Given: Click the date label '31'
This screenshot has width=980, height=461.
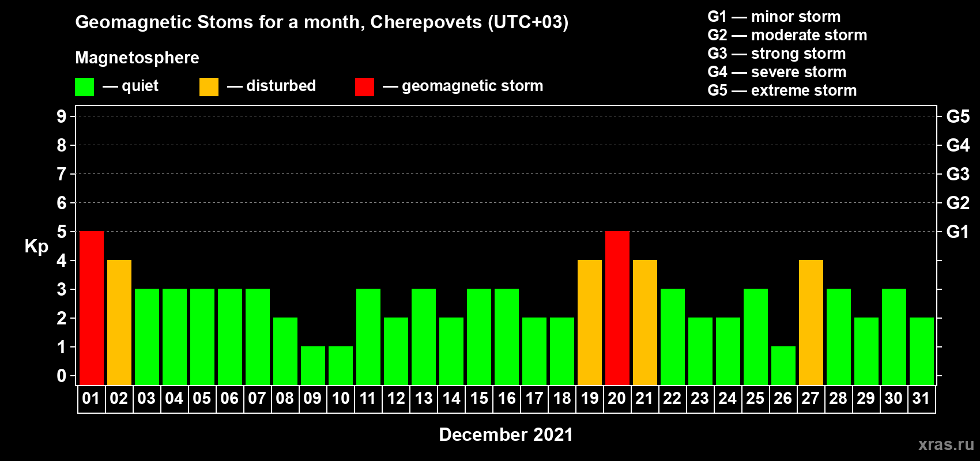Looking at the screenshot, I should tap(921, 399).
